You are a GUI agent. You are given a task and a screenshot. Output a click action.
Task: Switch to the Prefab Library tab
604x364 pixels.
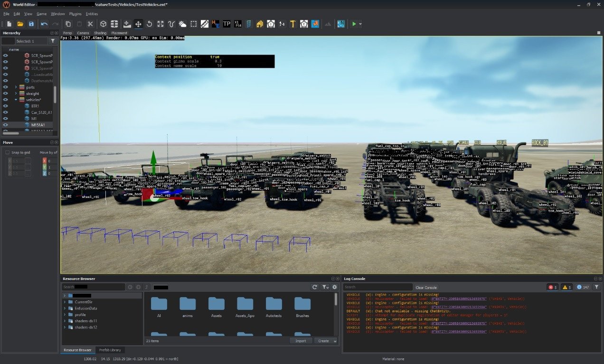coord(111,350)
